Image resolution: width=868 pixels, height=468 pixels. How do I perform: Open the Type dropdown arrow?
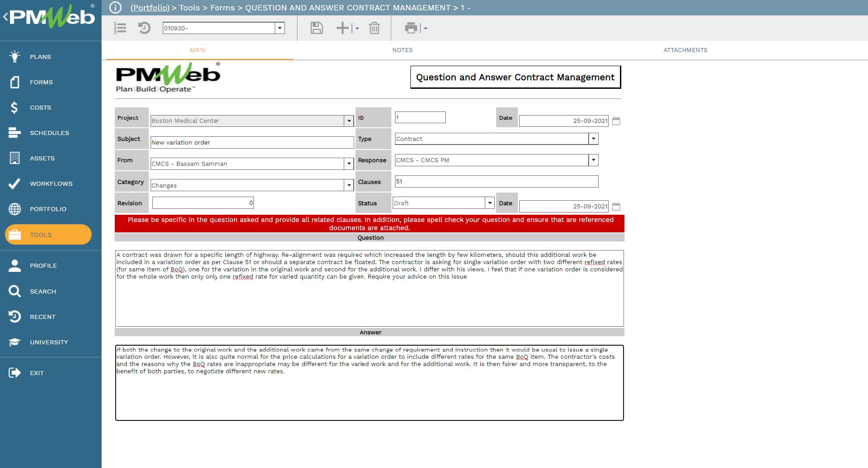pos(593,139)
